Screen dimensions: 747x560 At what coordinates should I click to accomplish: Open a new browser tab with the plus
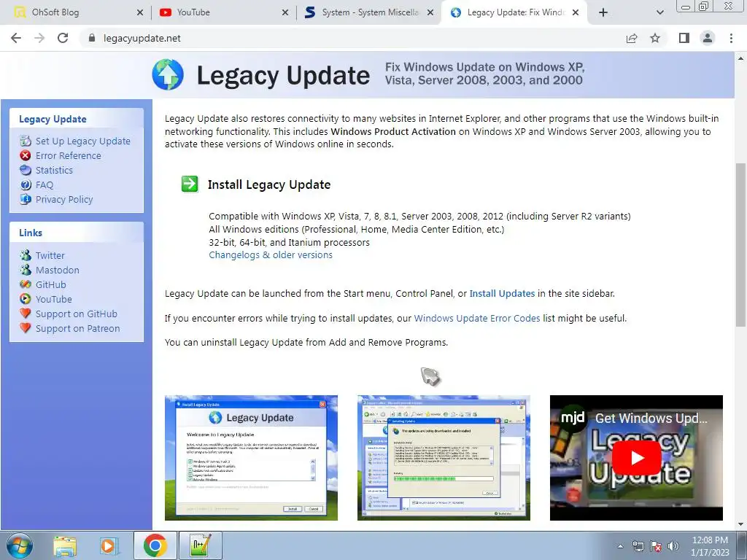click(x=603, y=13)
